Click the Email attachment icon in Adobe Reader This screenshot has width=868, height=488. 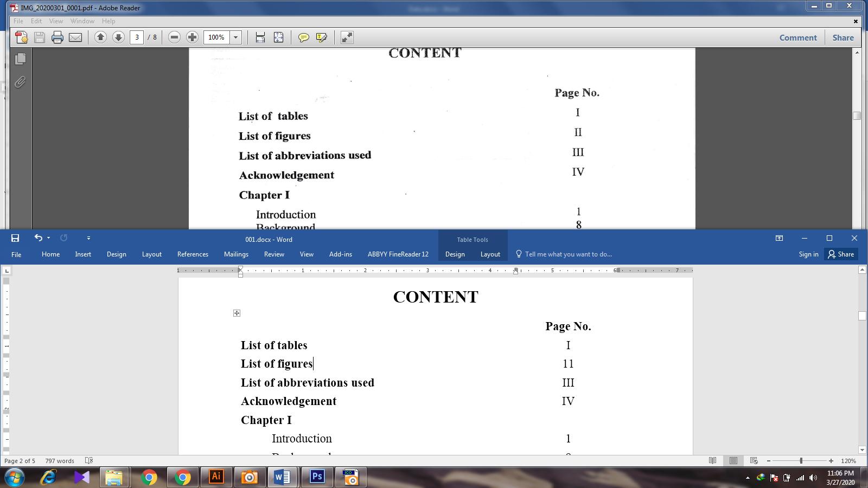[75, 37]
